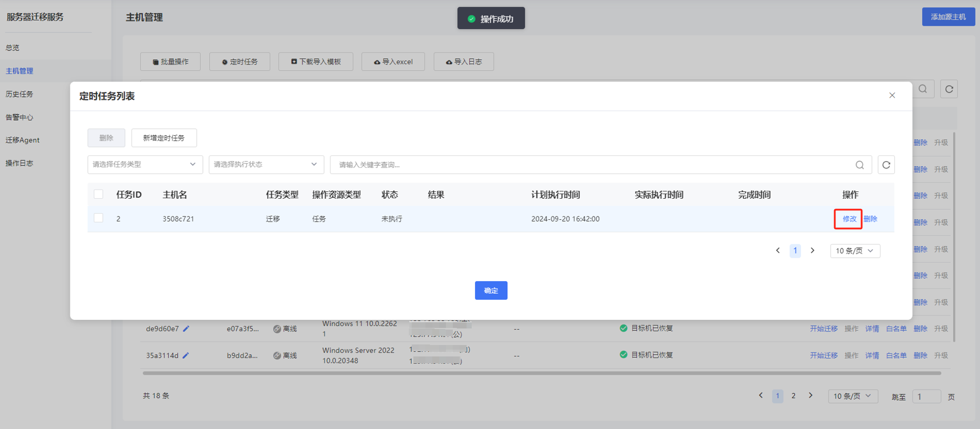Screen dimensions: 980x429
Task: Open the 请选择执行状态 dropdown
Action: tap(266, 165)
